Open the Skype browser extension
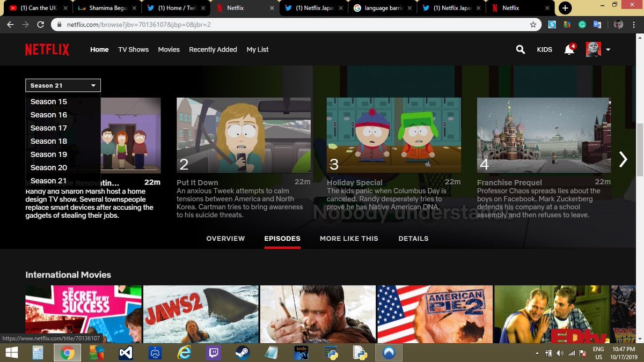The width and height of the screenshot is (644, 362). [552, 25]
